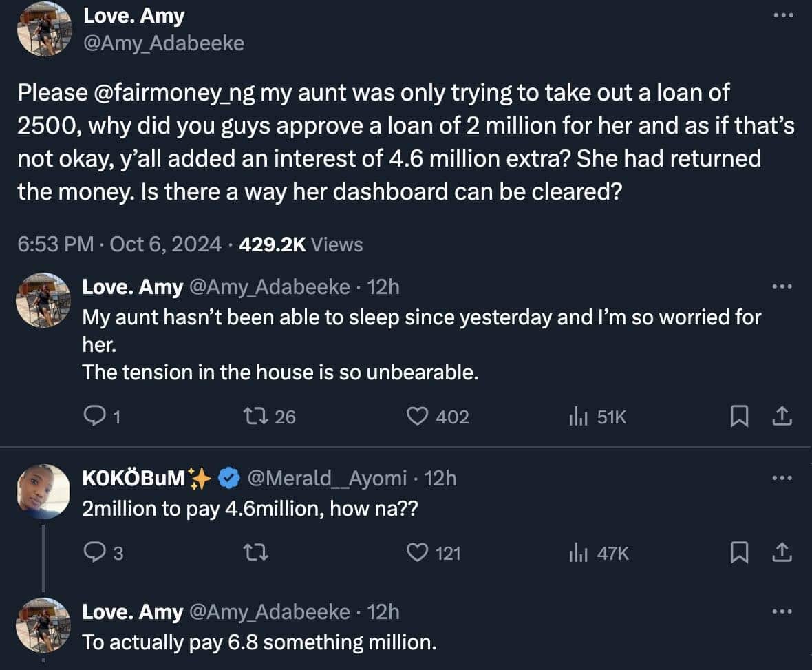Click the main tweet's author avatar
Image resolution: width=812 pixels, height=670 pixels.
coord(44,29)
